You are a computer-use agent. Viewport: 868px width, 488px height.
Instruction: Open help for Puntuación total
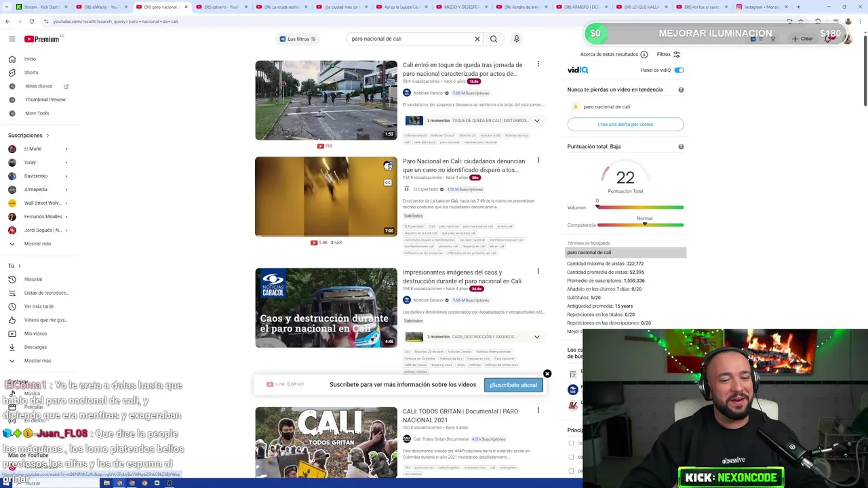[681, 146]
